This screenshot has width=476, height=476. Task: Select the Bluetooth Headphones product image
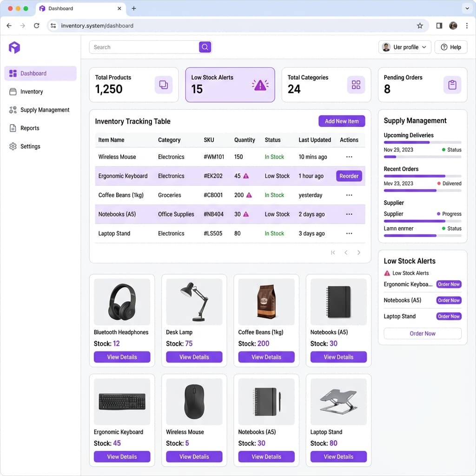(x=122, y=302)
